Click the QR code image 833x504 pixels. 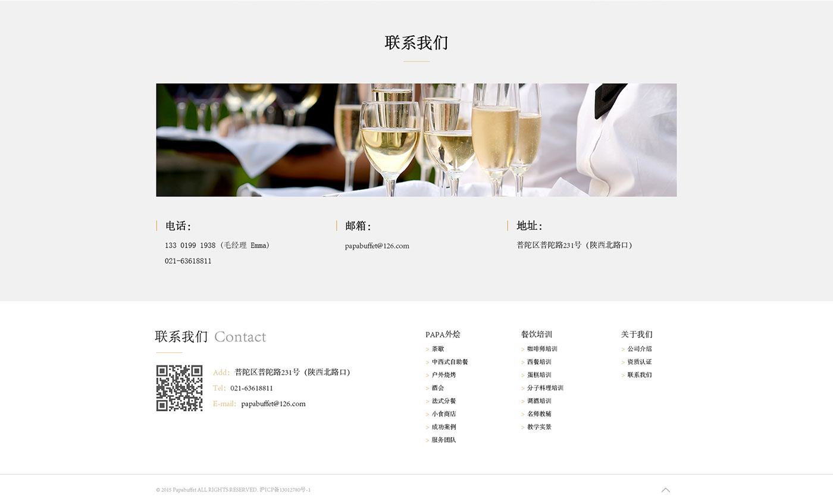[x=179, y=388]
